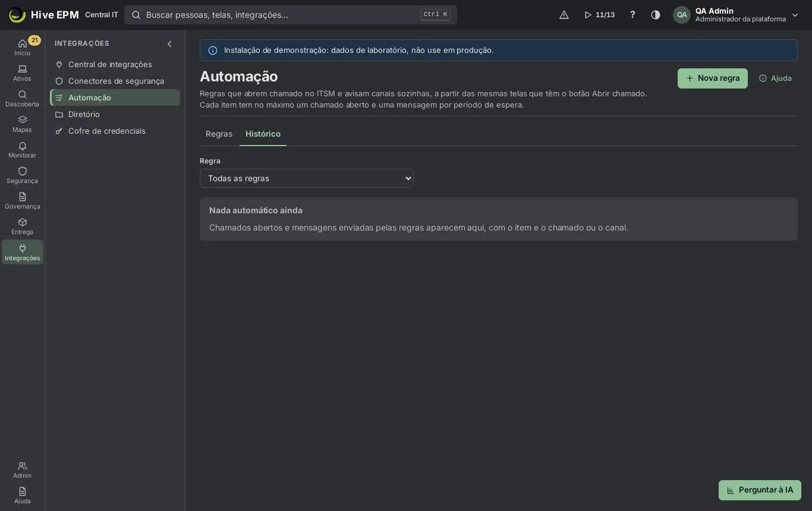Click the Central IT label
This screenshot has height=511, width=812.
click(x=102, y=15)
